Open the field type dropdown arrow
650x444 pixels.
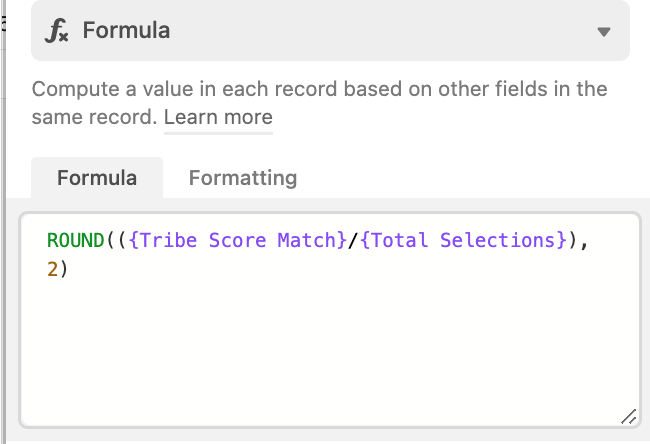[x=604, y=32]
